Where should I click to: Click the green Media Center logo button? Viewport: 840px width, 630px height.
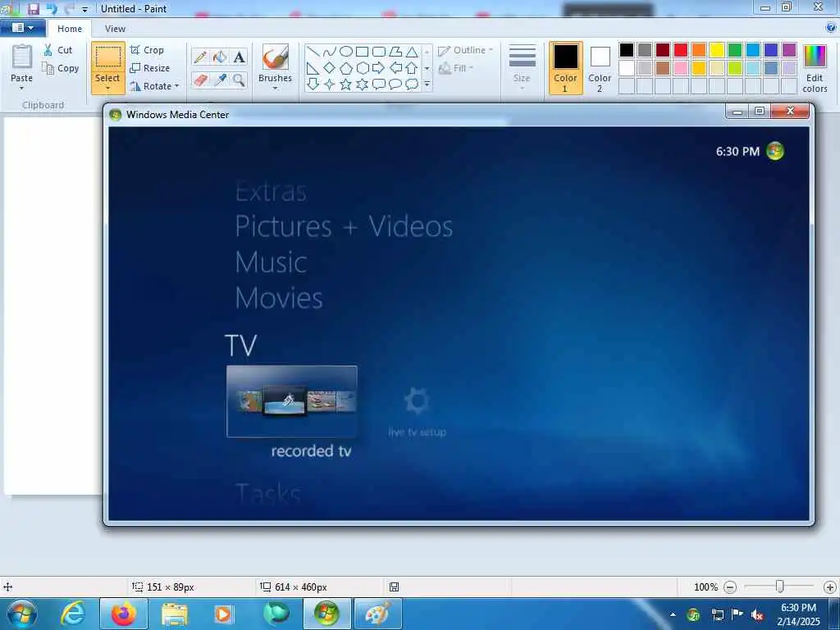click(775, 151)
